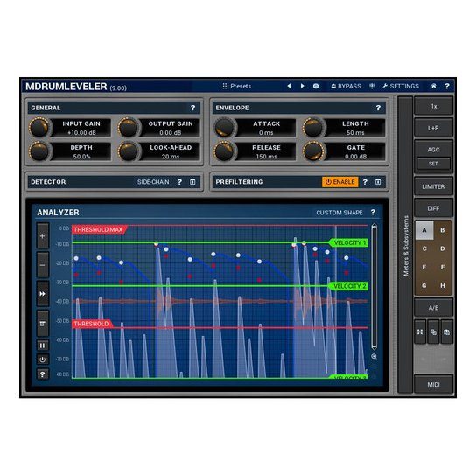Click the VELOCITY 2 marker label
The width and height of the screenshot is (476, 476).
(349, 286)
